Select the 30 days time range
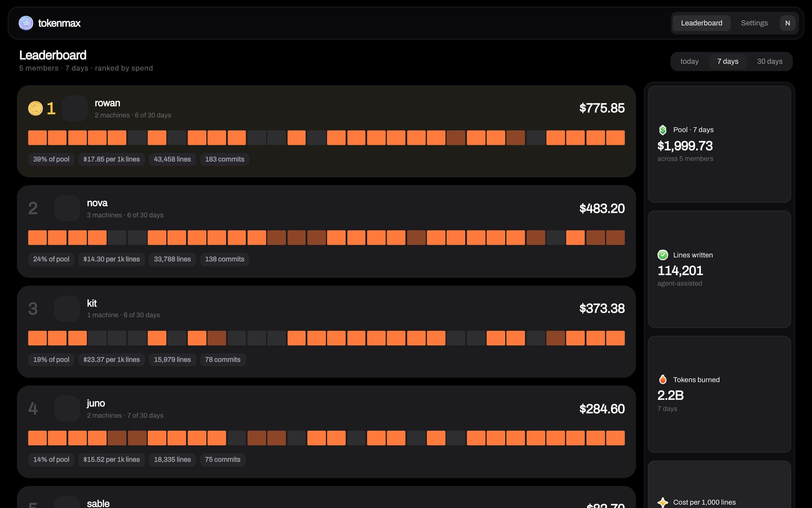Viewport: 812px width, 508px height. [x=769, y=61]
